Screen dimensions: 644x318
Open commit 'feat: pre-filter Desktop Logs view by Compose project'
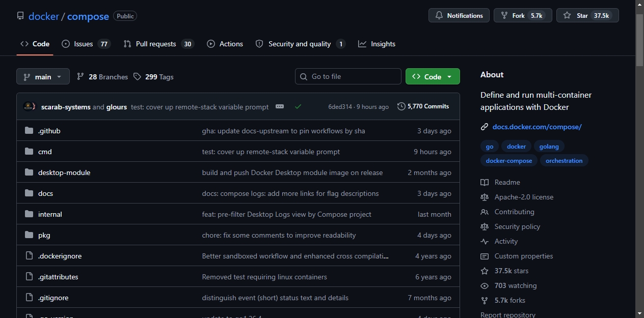(x=287, y=214)
